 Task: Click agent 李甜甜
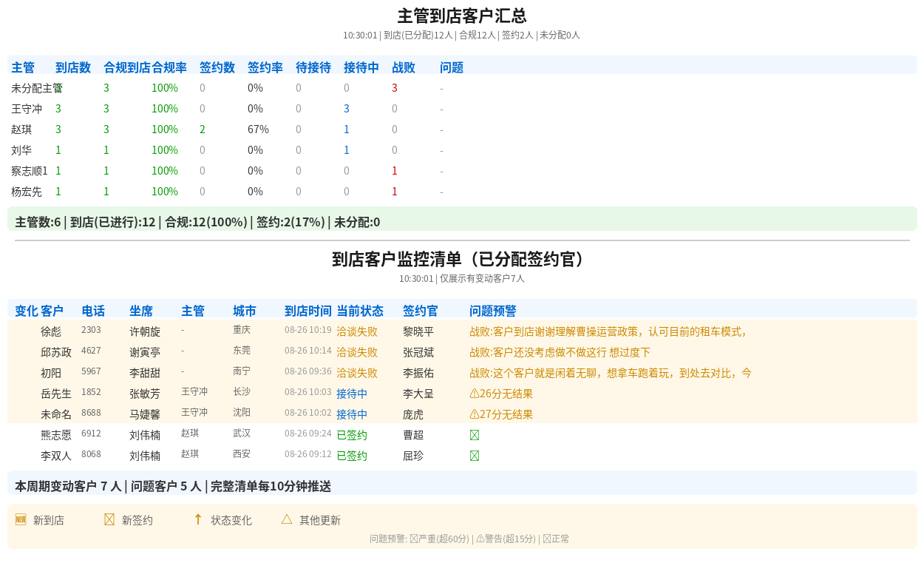[x=145, y=373]
